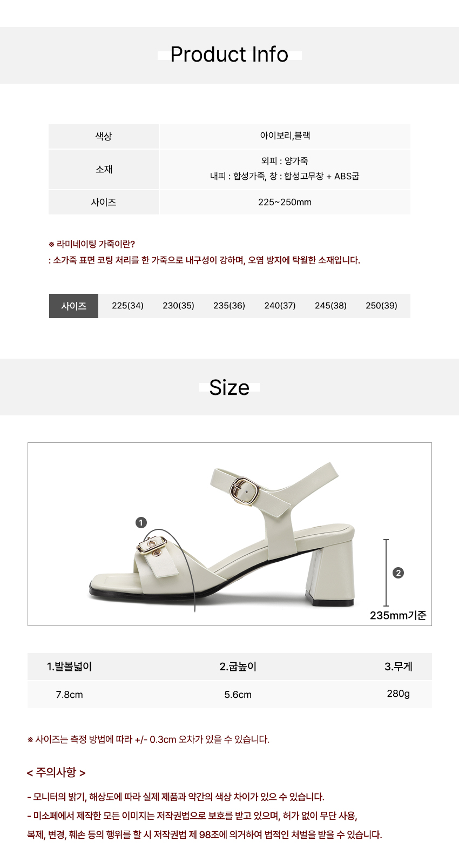459x868 pixels.
Task: Click the sandal product image
Action: [230, 534]
